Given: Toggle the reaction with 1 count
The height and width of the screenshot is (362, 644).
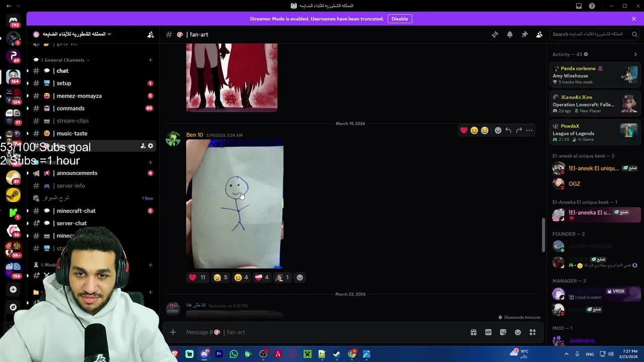Looking at the screenshot, I should pos(282,278).
